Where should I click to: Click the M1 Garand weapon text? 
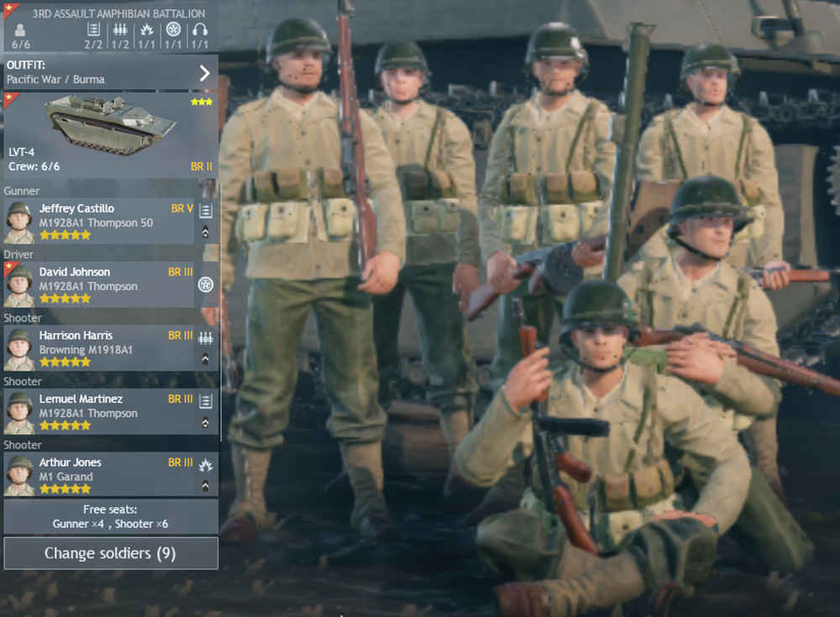point(66,477)
